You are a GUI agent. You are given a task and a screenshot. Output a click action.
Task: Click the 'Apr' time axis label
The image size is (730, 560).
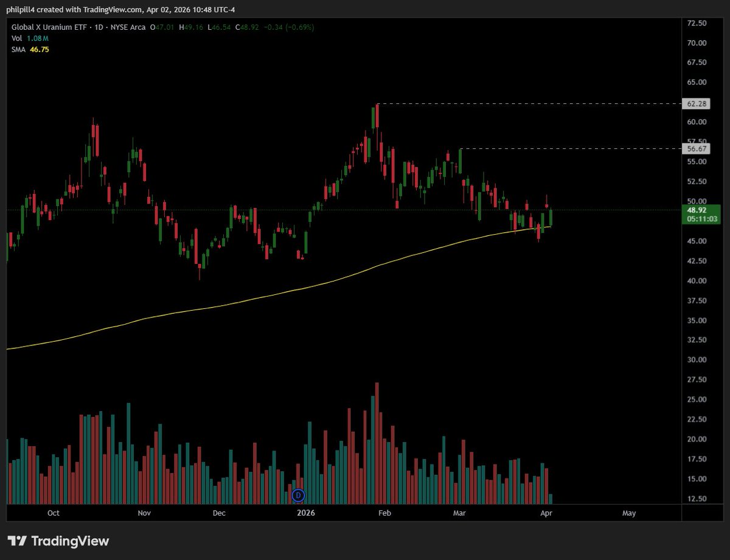tap(545, 513)
